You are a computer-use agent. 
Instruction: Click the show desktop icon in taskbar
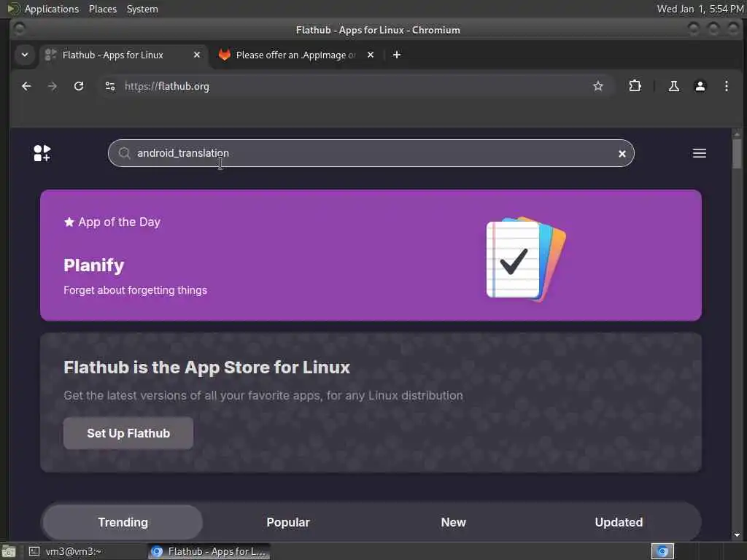pyautogui.click(x=9, y=551)
